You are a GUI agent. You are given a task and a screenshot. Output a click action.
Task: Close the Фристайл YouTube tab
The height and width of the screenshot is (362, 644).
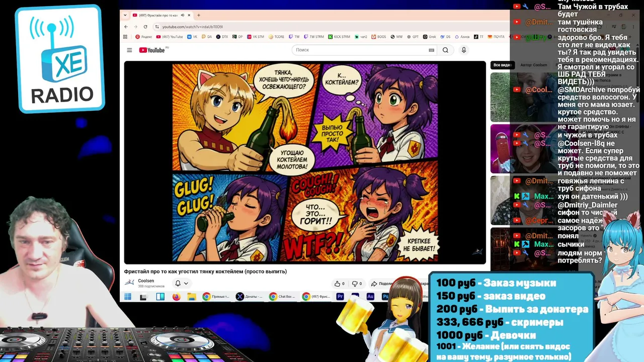189,15
